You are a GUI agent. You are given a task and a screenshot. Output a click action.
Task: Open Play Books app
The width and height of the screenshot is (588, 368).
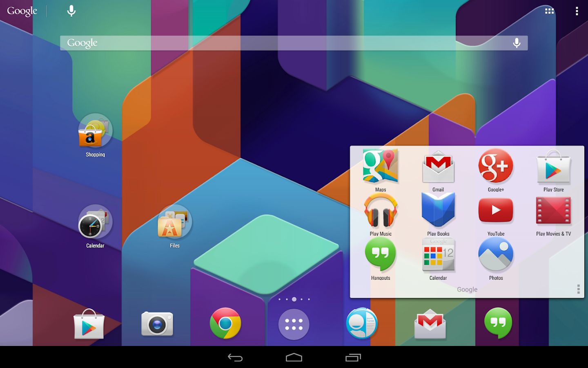(438, 210)
